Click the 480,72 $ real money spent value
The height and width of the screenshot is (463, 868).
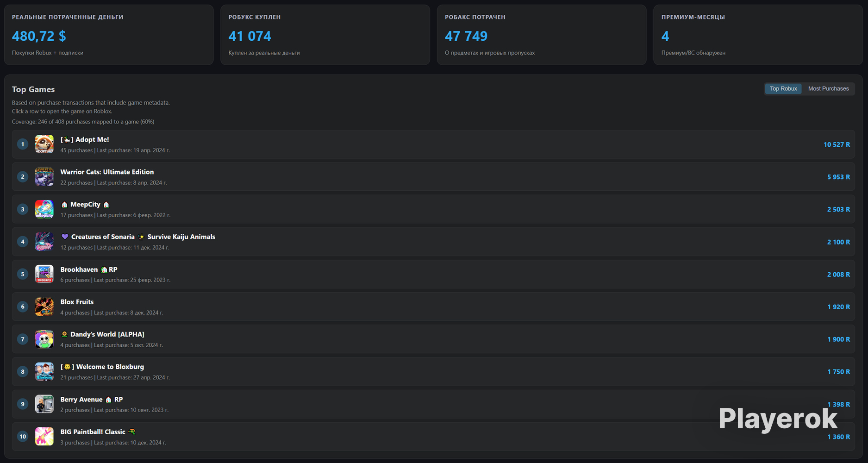click(x=39, y=36)
